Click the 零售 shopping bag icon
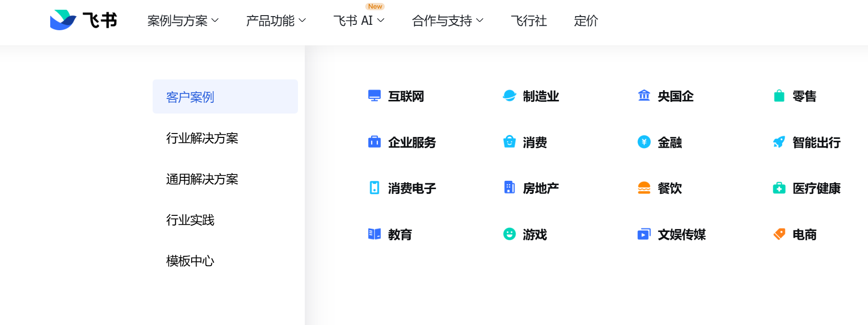 [779, 96]
